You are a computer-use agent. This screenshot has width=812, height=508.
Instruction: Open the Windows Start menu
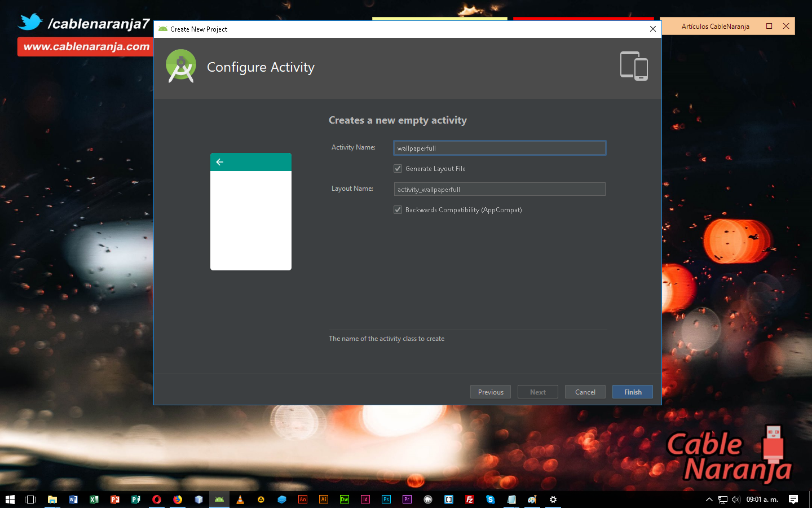tap(10, 500)
